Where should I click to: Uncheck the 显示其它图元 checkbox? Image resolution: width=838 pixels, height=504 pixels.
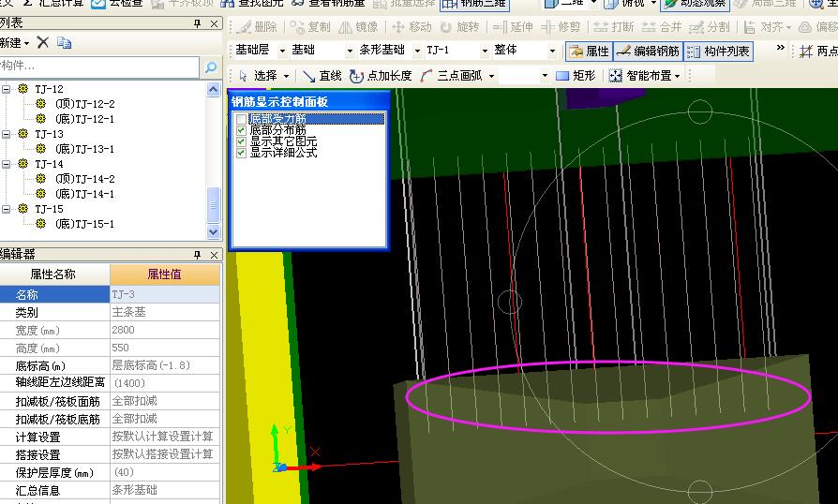(241, 141)
